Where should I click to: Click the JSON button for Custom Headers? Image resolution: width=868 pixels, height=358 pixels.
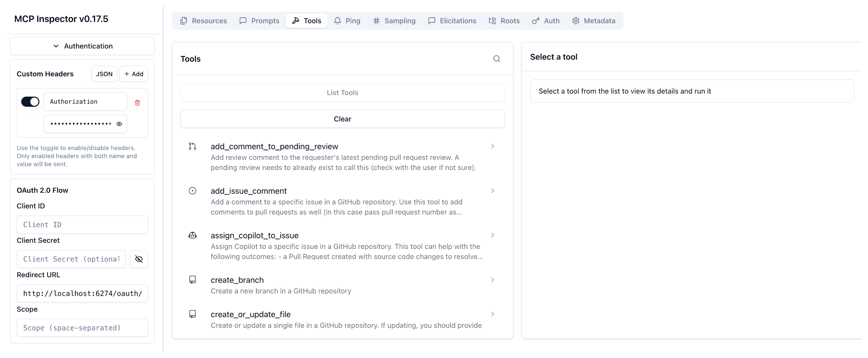pos(104,74)
